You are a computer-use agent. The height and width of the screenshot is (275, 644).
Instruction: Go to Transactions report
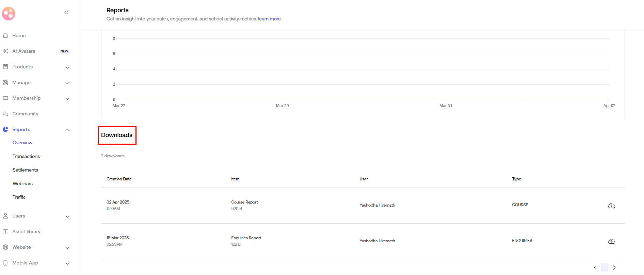26,156
